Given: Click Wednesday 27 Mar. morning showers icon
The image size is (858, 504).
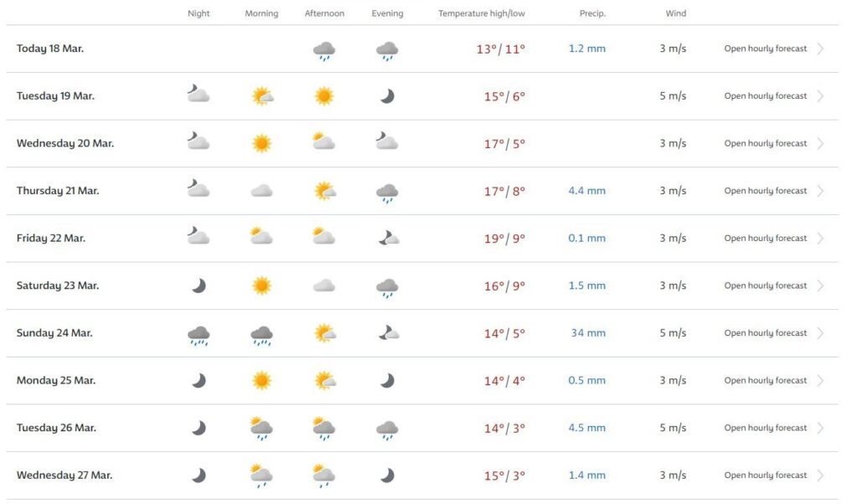Looking at the screenshot, I should pyautogui.click(x=261, y=476).
